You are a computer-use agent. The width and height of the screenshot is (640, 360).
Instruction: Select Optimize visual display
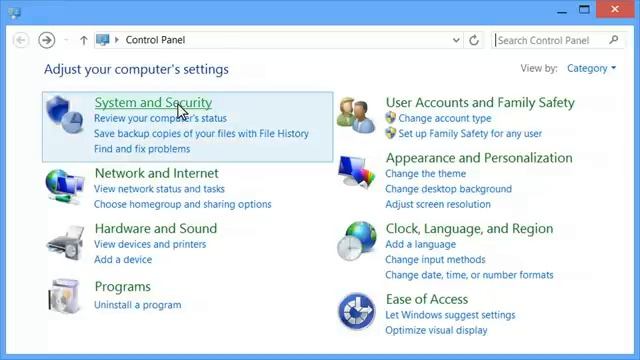tap(436, 330)
